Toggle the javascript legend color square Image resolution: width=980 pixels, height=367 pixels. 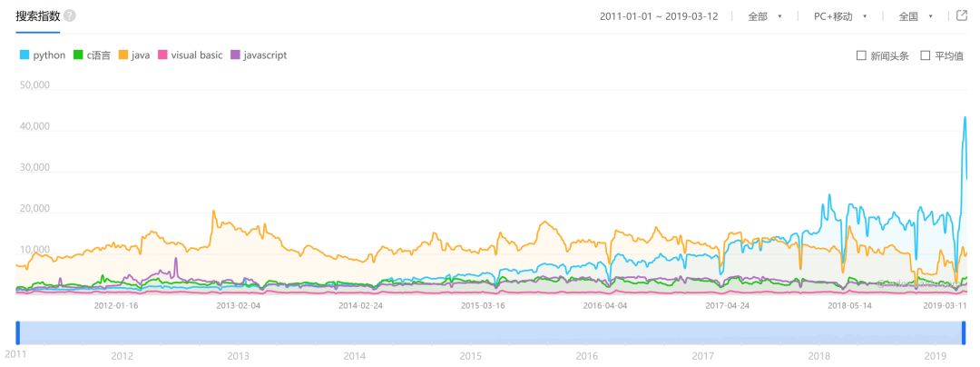[x=236, y=55]
